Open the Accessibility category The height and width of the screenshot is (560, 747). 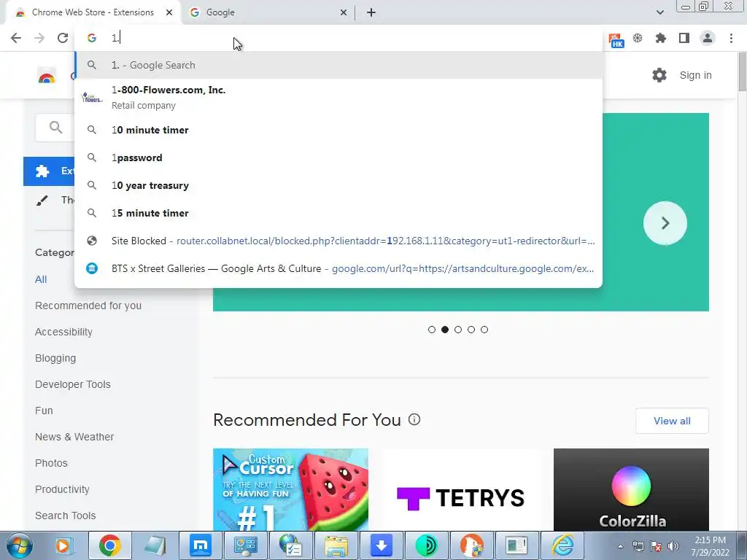click(x=64, y=332)
